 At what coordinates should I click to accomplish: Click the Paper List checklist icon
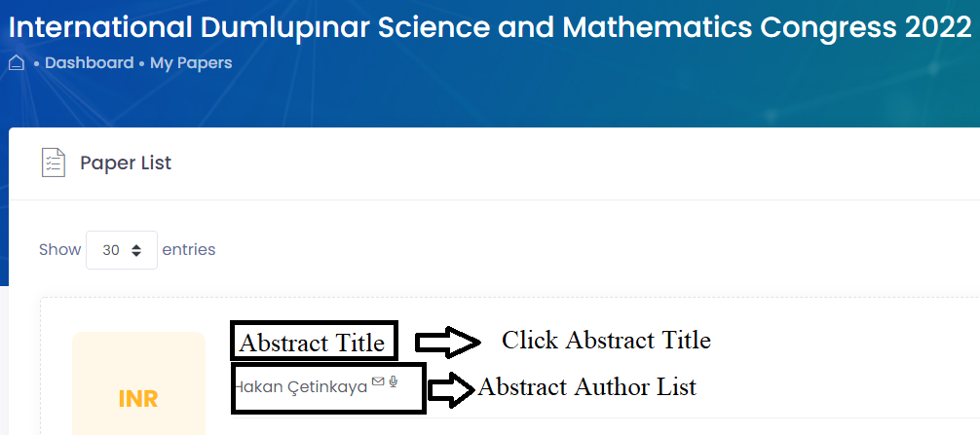coord(54,163)
